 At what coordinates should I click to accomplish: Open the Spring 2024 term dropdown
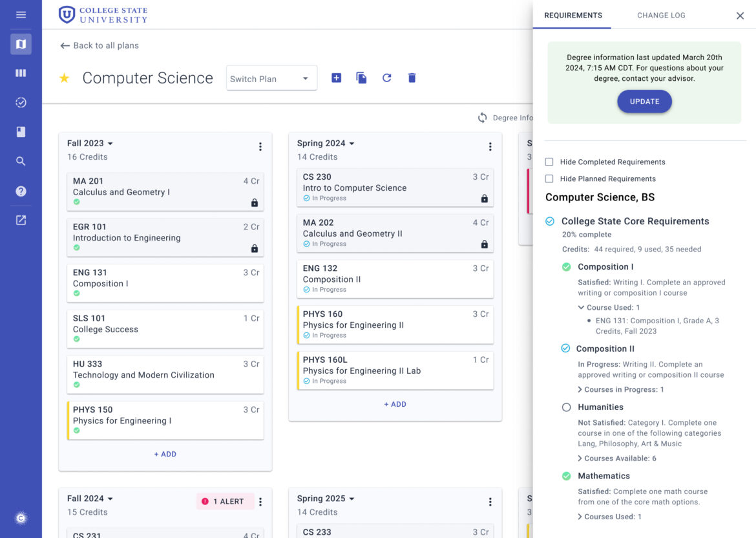click(326, 144)
